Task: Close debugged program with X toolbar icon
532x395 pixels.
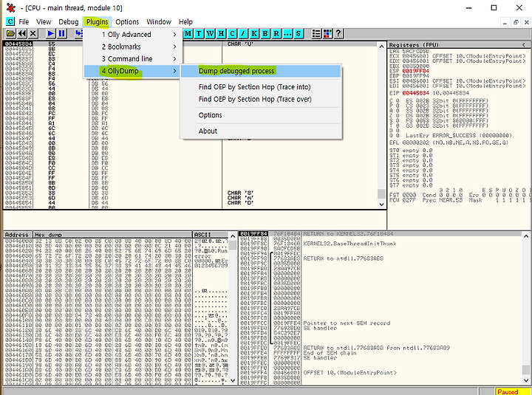Action: click(33, 33)
